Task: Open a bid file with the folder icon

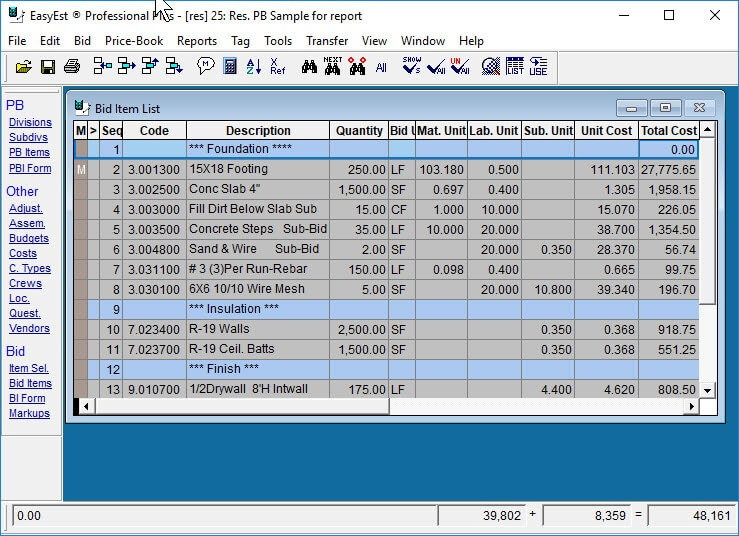Action: coord(24,67)
